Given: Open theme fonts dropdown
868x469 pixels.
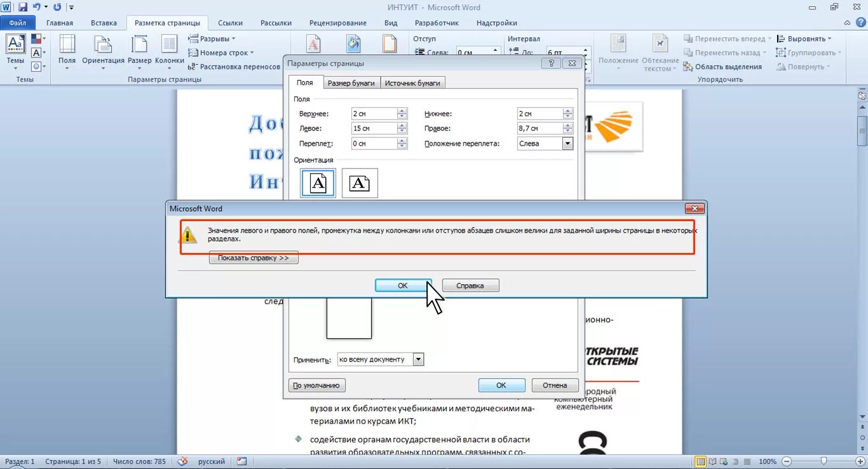Looking at the screenshot, I should 37,53.
